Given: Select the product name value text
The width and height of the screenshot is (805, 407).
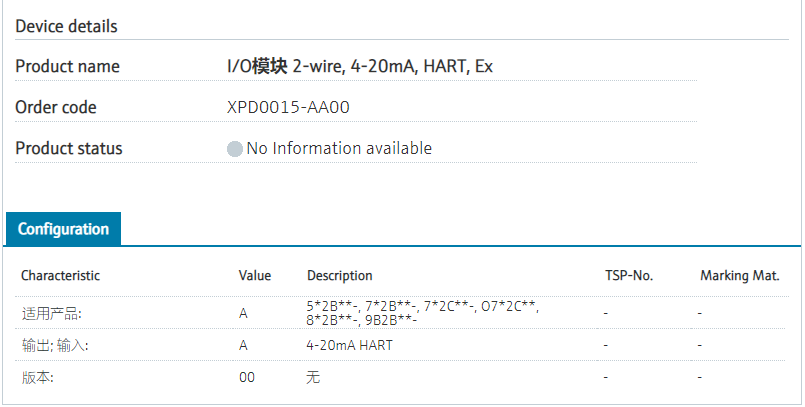Looking at the screenshot, I should [x=360, y=66].
